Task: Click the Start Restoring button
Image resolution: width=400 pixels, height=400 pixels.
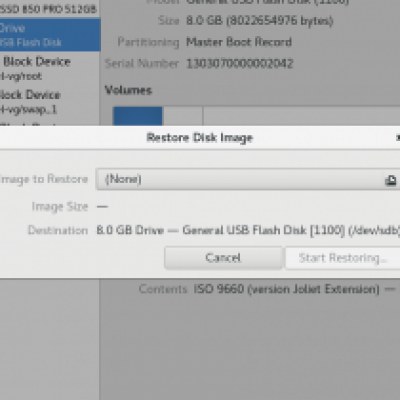Action: click(343, 258)
